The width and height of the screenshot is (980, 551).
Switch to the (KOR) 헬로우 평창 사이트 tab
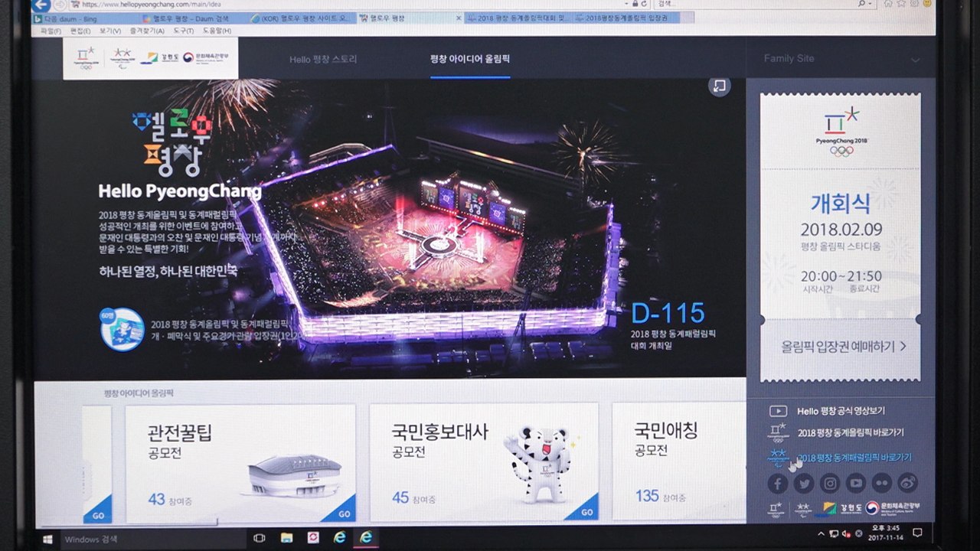302,18
